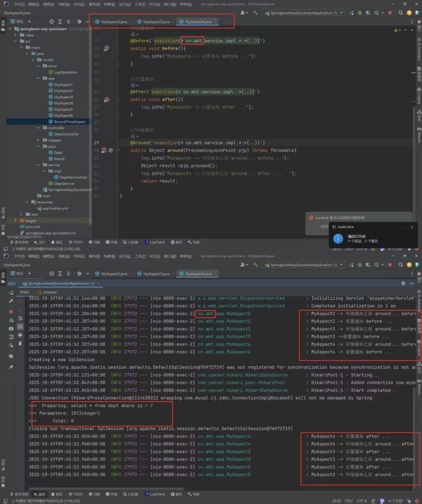The height and width of the screenshot is (504, 422).
Task: Expand the mapper package node
Action: click(x=38, y=140)
